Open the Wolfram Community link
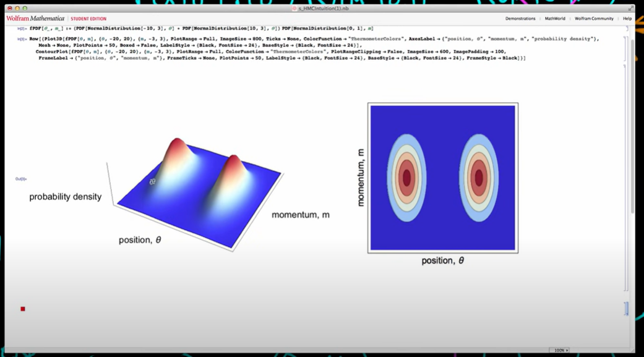The image size is (644, 357). pyautogui.click(x=594, y=19)
